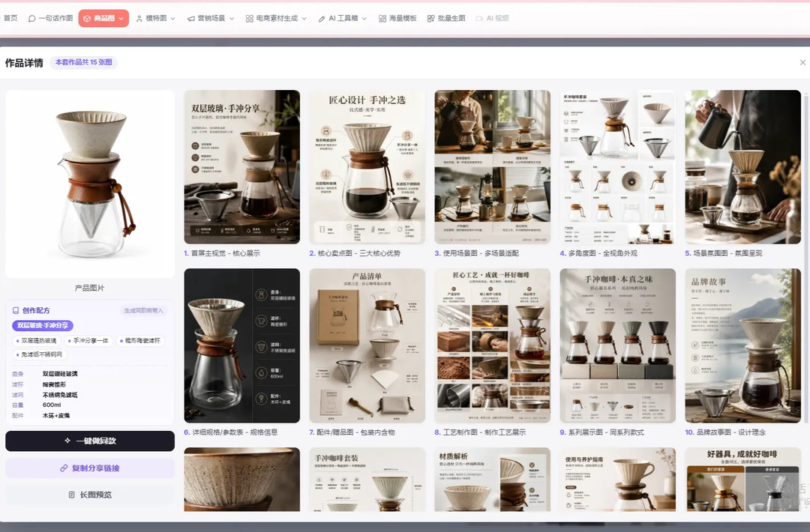
Task: Click the 手冲分享一体 tag
Action: coord(88,341)
